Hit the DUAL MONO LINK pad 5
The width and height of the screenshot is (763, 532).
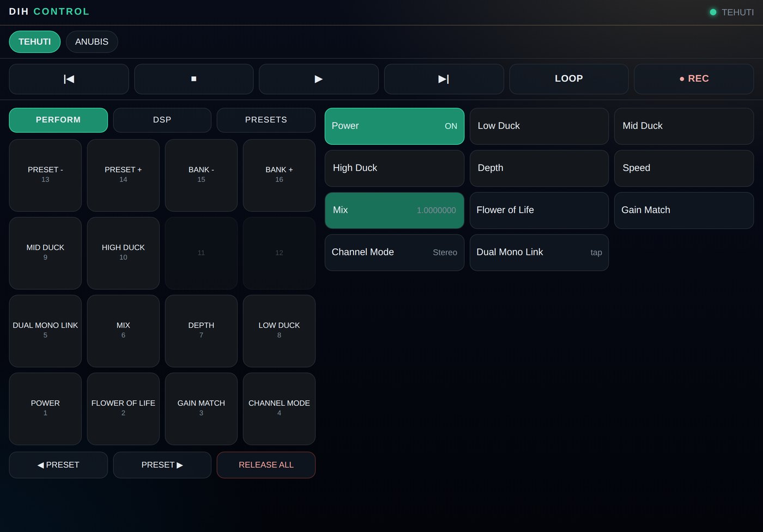[x=45, y=331]
